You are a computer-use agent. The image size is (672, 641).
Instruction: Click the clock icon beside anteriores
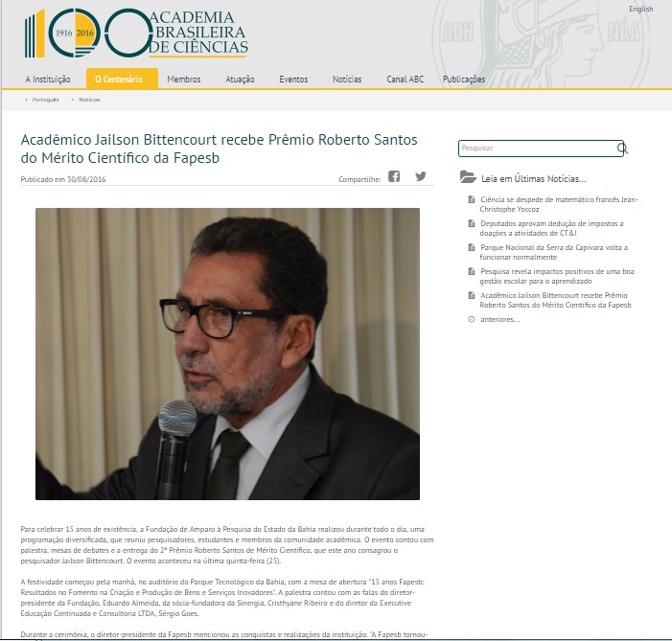(x=471, y=319)
